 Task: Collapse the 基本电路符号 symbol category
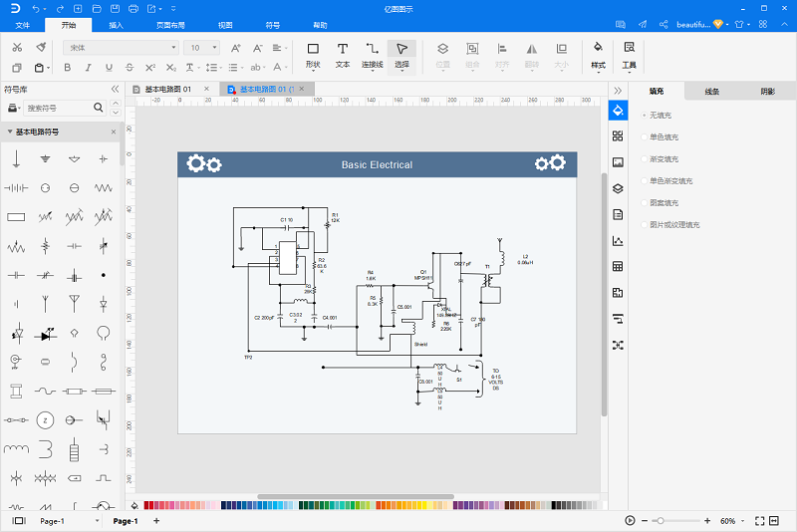(x=10, y=132)
